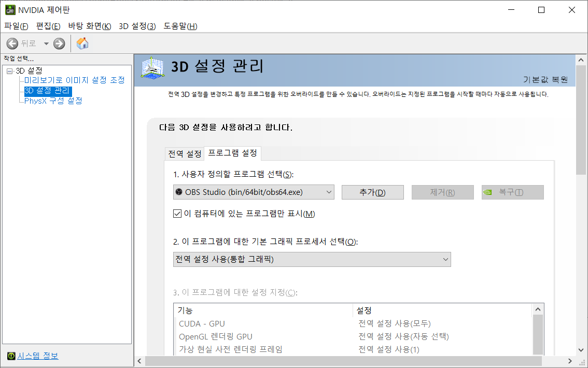Minimize the NVIDIA 제어판 window
This screenshot has width=588, height=368.
(x=511, y=10)
